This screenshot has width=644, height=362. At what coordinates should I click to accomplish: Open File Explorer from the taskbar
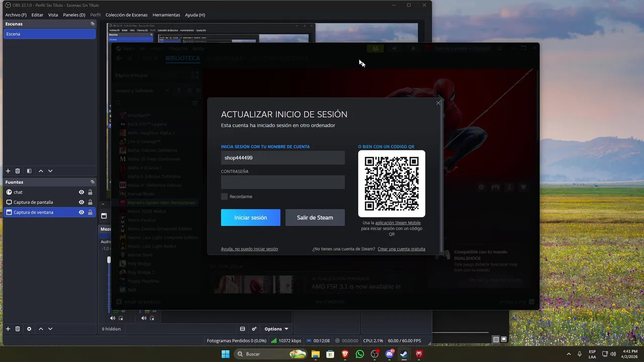pyautogui.click(x=315, y=354)
